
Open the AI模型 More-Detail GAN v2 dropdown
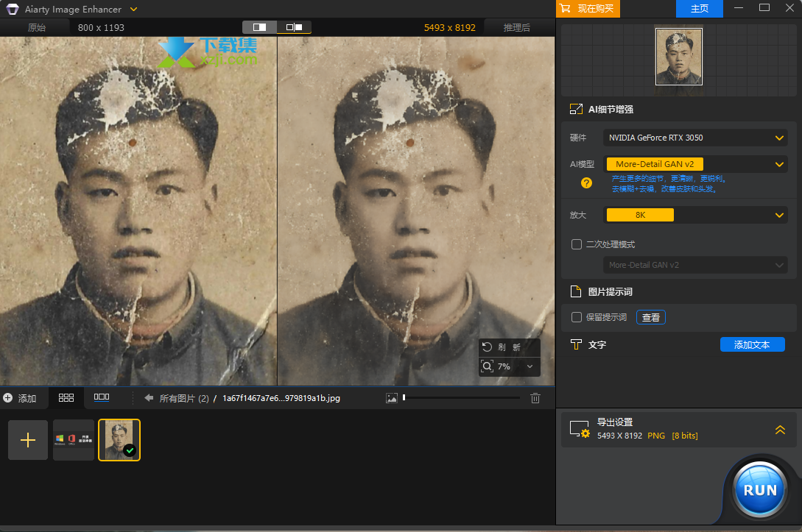click(696, 164)
